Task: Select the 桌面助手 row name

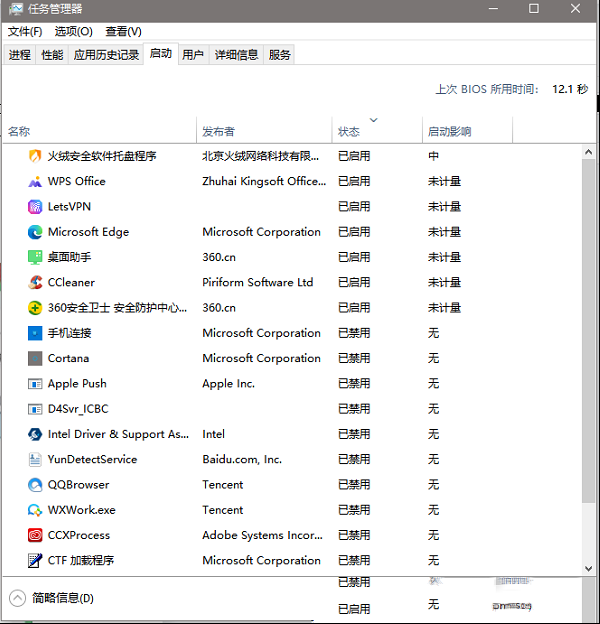Action: 69,257
